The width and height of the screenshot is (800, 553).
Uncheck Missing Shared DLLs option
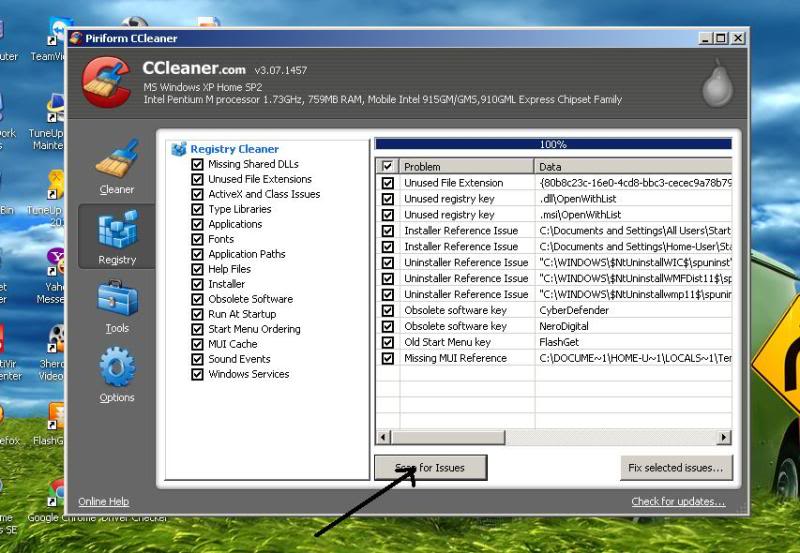point(198,164)
